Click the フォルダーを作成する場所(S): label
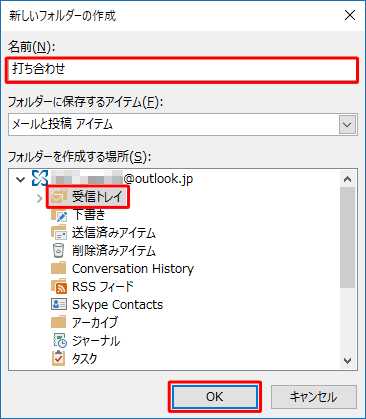 point(80,157)
